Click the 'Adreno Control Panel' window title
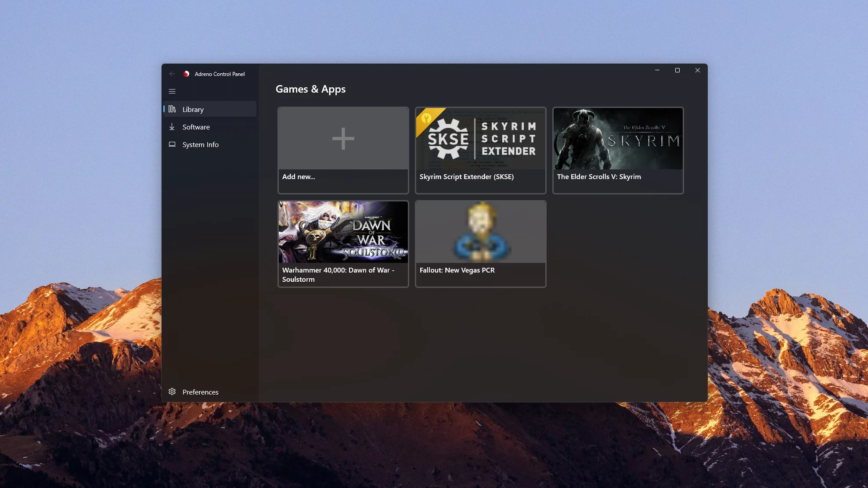 pyautogui.click(x=220, y=74)
